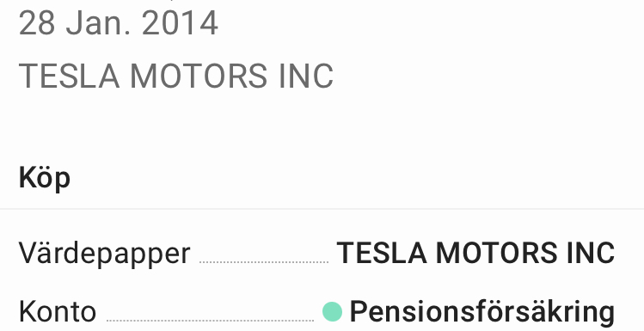Click the Konto field label
This screenshot has height=331, width=644.
tap(58, 312)
